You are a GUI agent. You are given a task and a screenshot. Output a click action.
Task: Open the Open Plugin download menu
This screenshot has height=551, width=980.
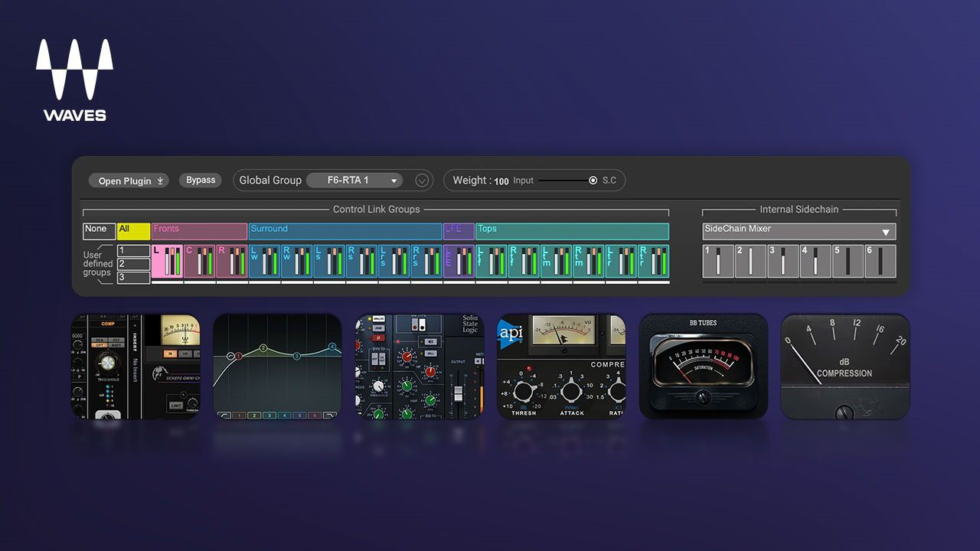pos(131,181)
